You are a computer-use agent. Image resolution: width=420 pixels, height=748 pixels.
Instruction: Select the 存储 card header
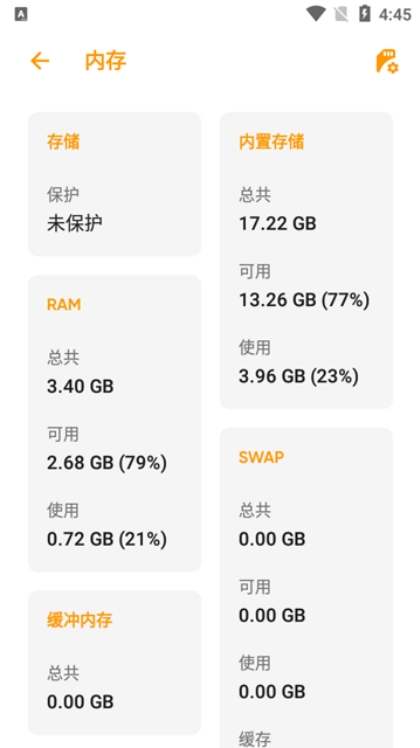click(x=63, y=142)
